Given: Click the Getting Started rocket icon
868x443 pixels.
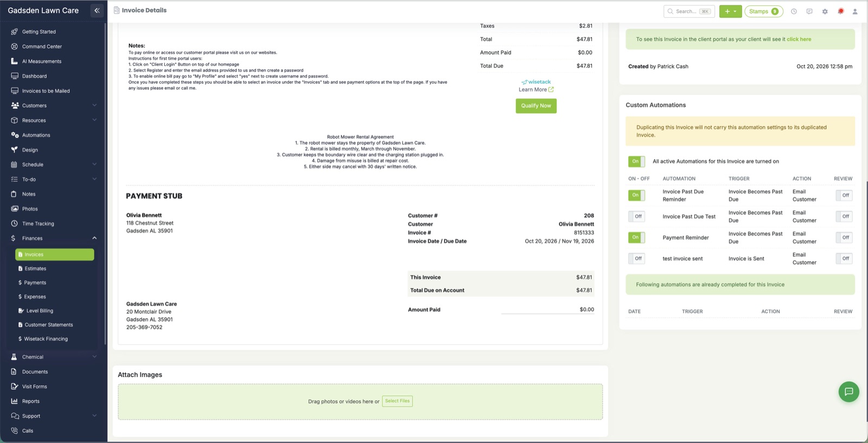Looking at the screenshot, I should [15, 32].
